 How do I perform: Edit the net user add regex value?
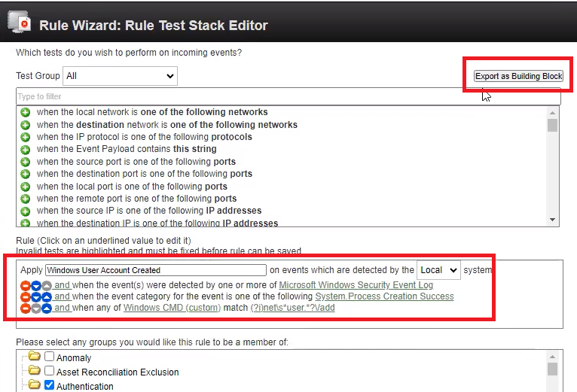tap(292, 308)
